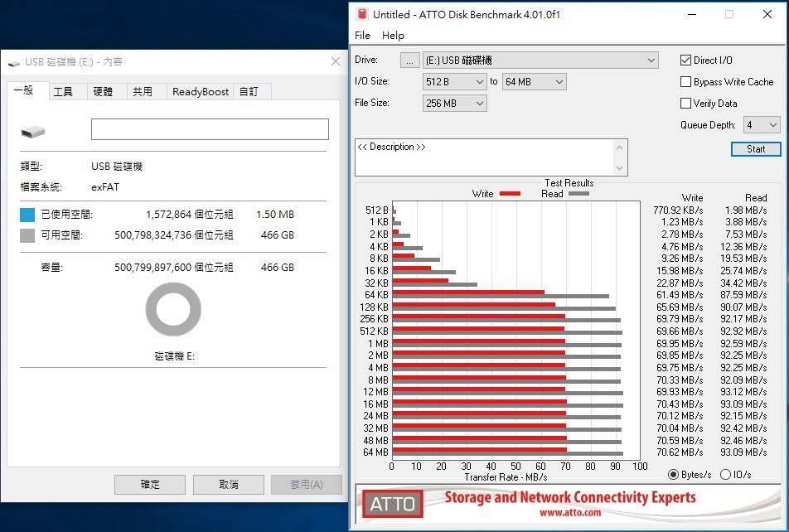The height and width of the screenshot is (532, 789).
Task: Open the www.atto.com link
Action: click(x=570, y=513)
